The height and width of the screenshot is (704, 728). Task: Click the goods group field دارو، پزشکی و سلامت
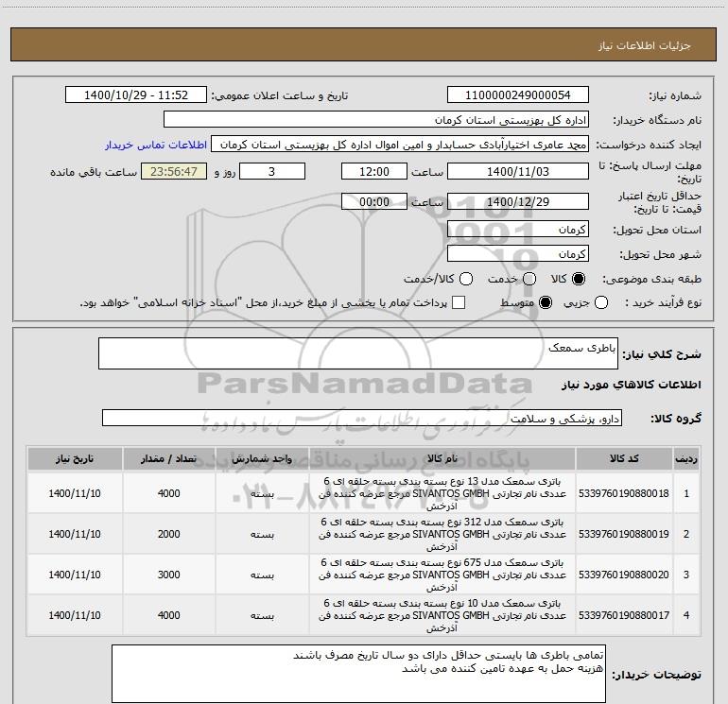[362, 418]
